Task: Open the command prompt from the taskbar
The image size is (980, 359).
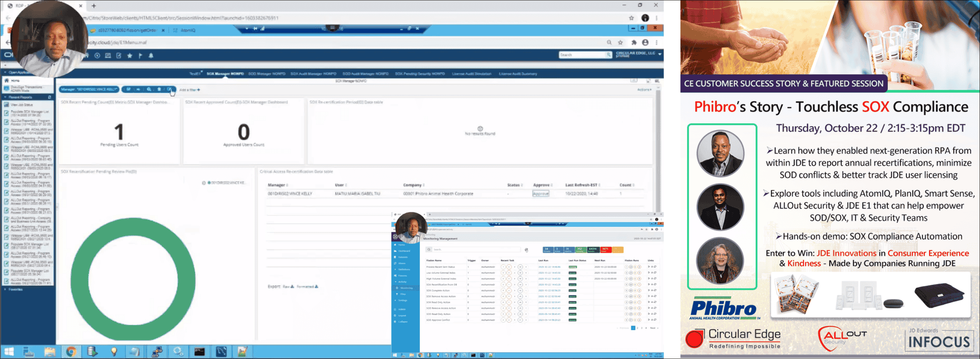Action: click(x=199, y=352)
